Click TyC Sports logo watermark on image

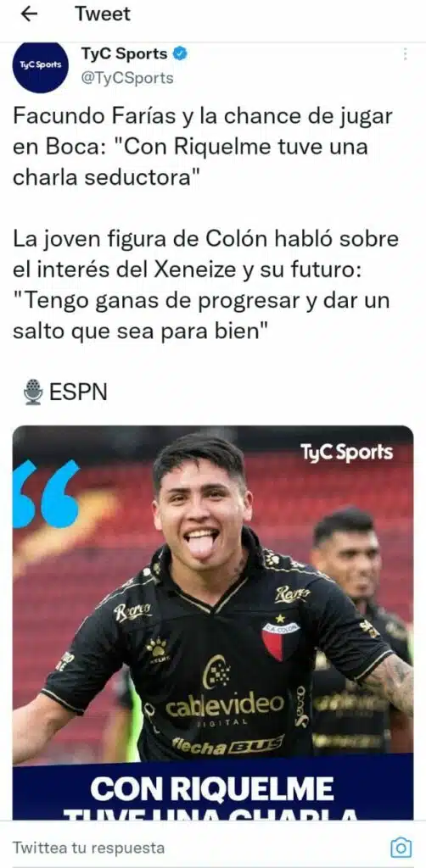[x=347, y=453]
